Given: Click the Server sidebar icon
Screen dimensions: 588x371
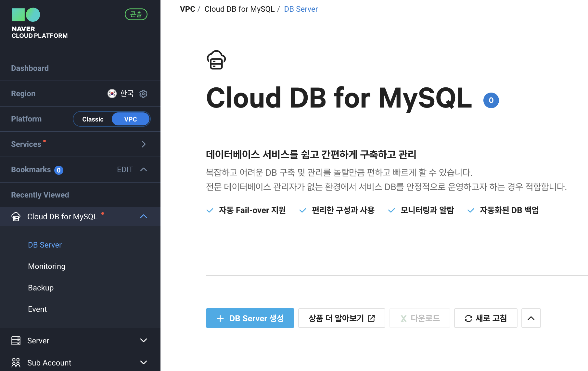Looking at the screenshot, I should [16, 340].
